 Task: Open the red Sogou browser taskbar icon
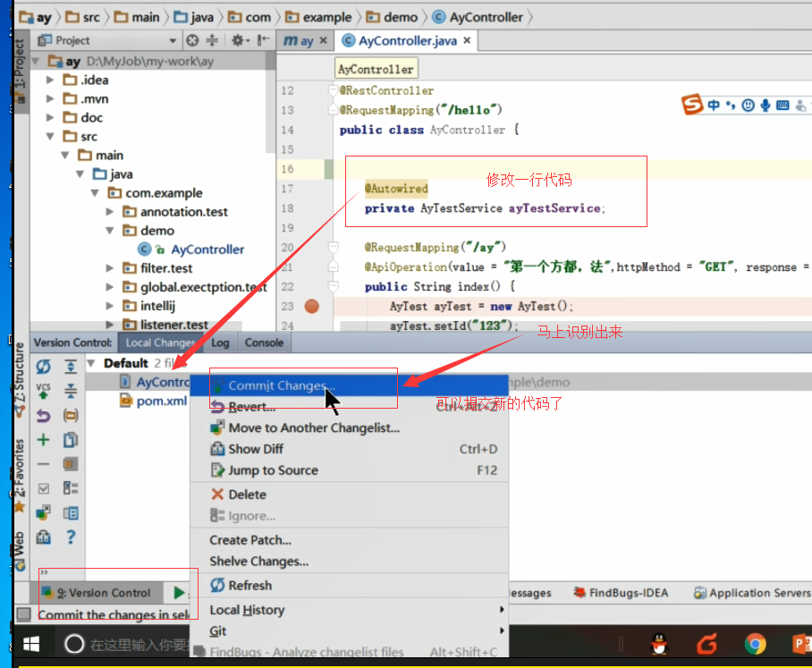pos(706,644)
